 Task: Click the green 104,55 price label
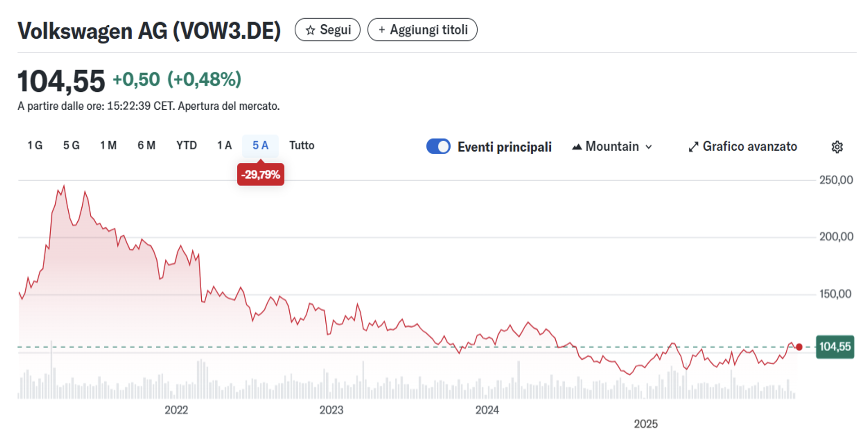coord(835,347)
